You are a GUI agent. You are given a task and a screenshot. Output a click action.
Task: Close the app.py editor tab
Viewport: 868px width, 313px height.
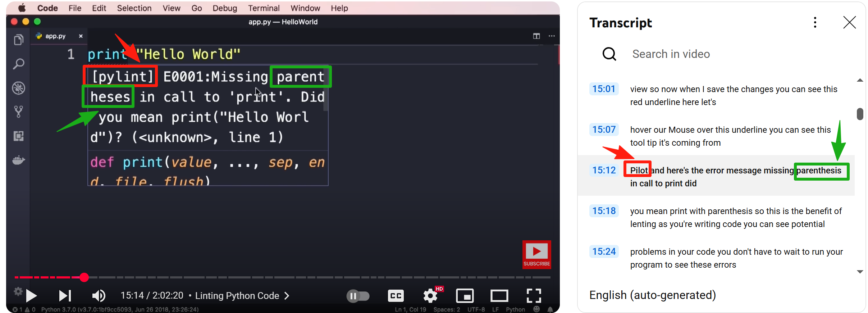click(81, 36)
